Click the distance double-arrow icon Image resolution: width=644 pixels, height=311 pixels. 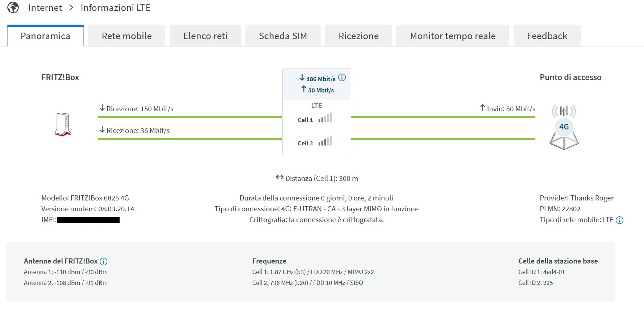coord(279,177)
